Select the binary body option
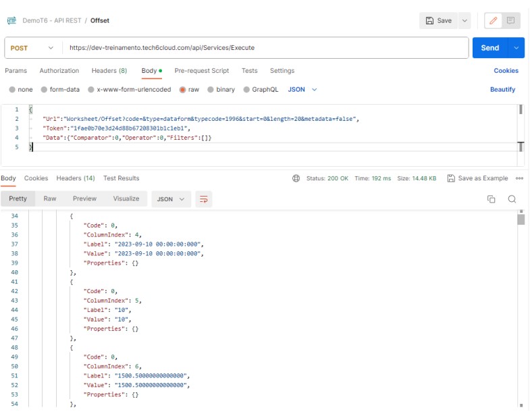 (211, 90)
